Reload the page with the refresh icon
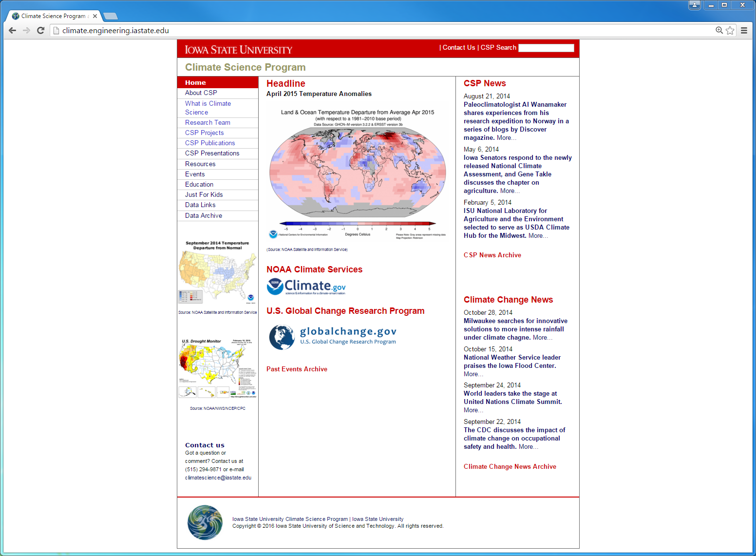Screen dimensions: 756x556 pyautogui.click(x=41, y=30)
